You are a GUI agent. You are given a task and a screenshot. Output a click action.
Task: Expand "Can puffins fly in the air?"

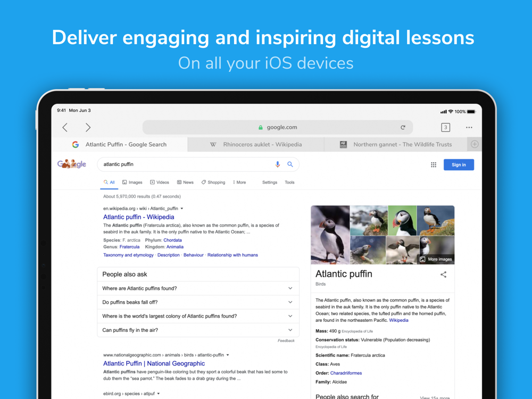coord(198,330)
